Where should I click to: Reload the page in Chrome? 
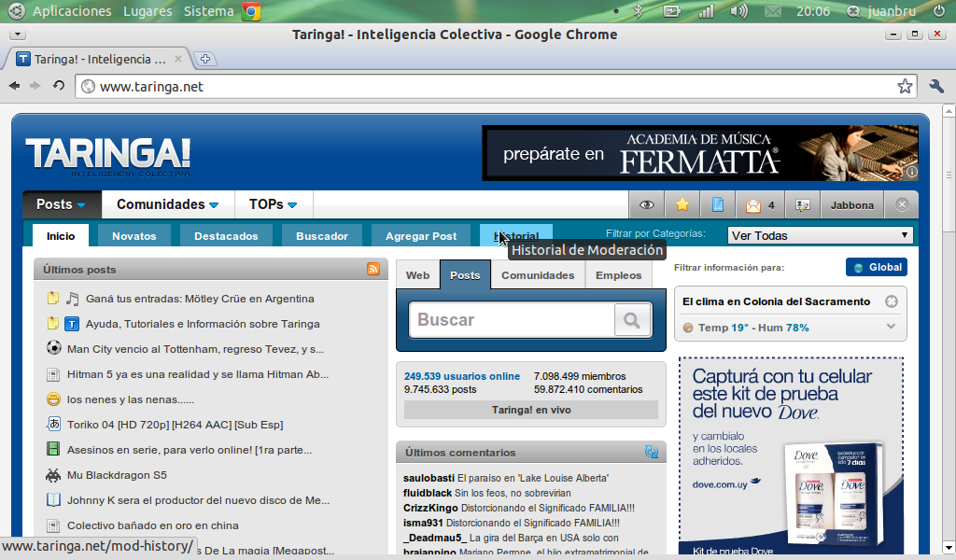coord(59,86)
